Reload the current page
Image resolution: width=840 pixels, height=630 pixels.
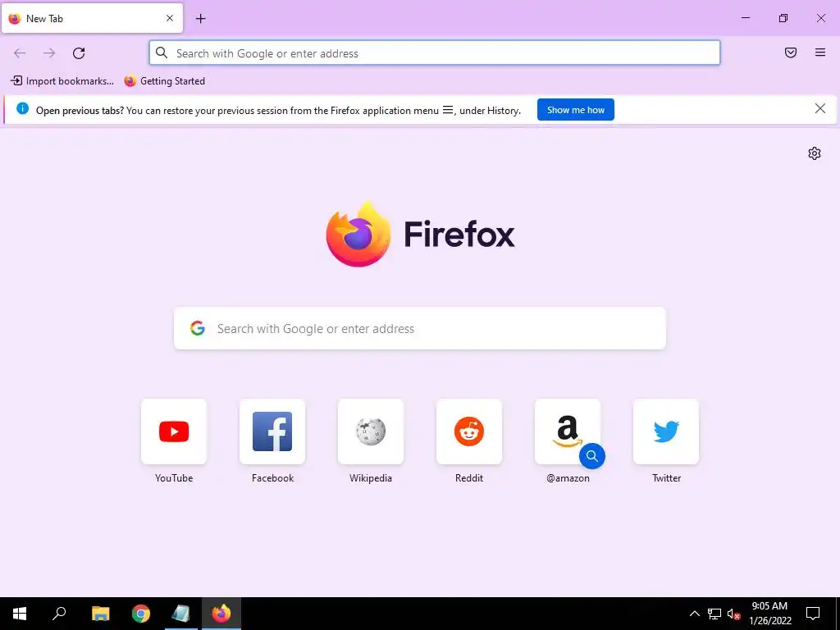[79, 53]
